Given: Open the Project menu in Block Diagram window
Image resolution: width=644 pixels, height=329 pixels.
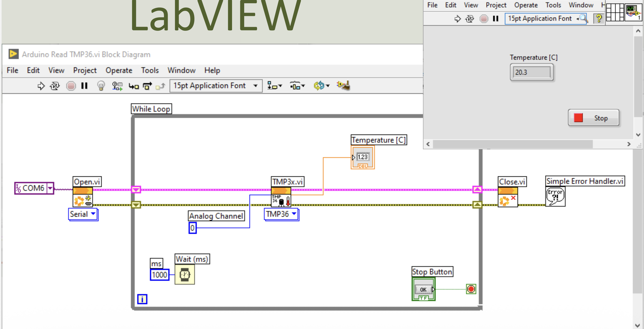Looking at the screenshot, I should click(x=85, y=71).
